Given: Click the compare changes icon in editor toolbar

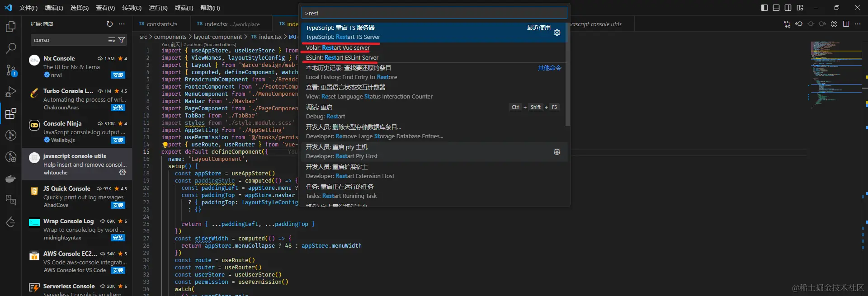Looking at the screenshot, I should (787, 24).
